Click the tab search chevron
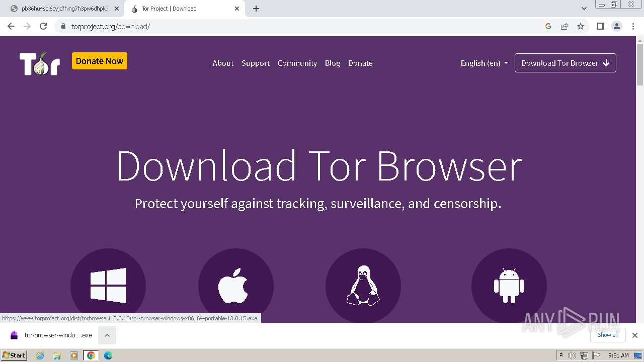This screenshot has height=362, width=644. click(x=584, y=9)
